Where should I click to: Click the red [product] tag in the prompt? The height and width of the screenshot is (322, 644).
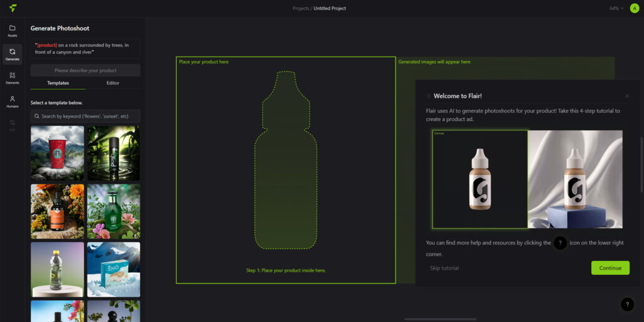coord(47,45)
